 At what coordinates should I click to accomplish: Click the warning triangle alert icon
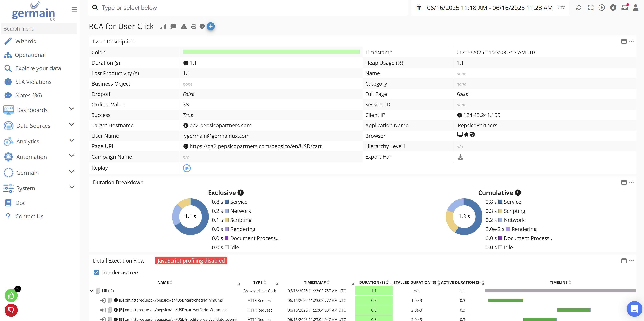point(184,26)
